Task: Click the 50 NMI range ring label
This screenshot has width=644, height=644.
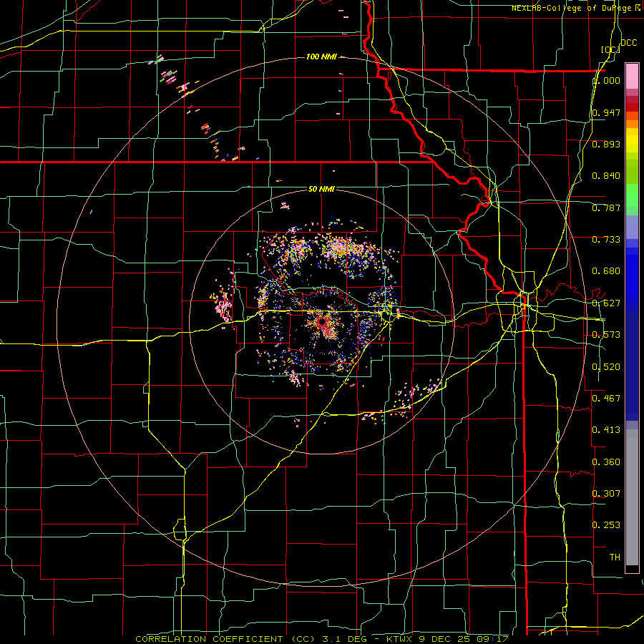Action: [321, 189]
